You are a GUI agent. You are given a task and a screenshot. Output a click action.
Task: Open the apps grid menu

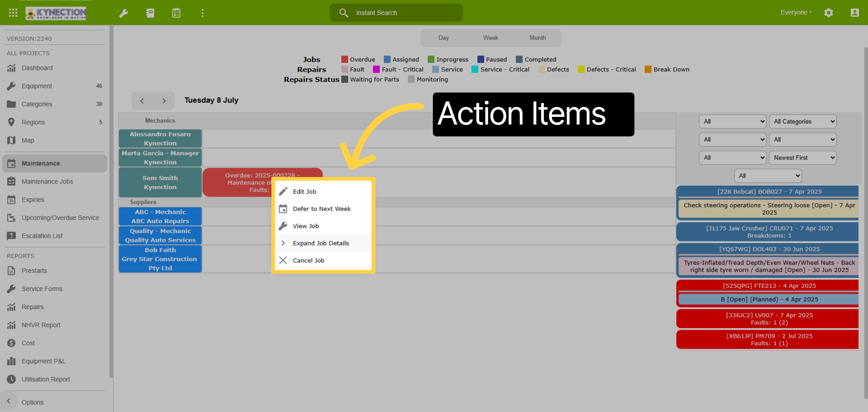pos(13,13)
